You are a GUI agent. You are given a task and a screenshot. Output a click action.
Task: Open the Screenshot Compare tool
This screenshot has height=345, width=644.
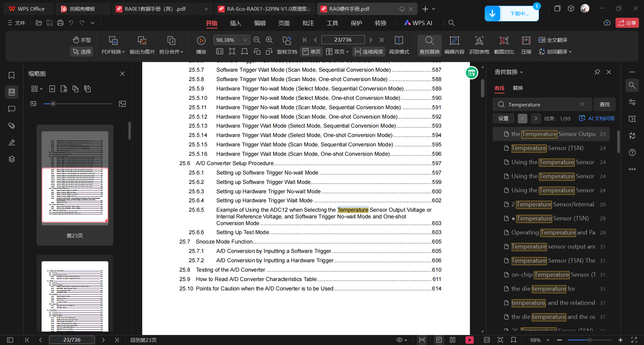pos(504,45)
